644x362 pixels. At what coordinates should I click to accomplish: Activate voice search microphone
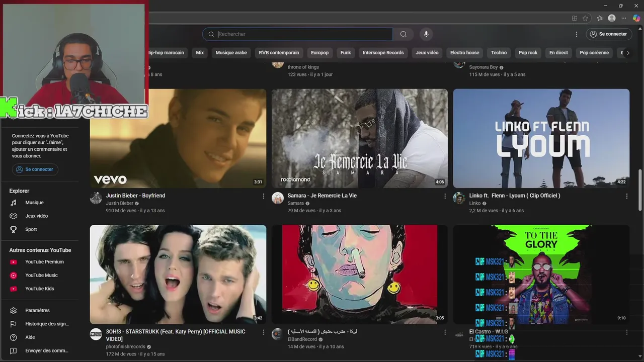click(426, 34)
